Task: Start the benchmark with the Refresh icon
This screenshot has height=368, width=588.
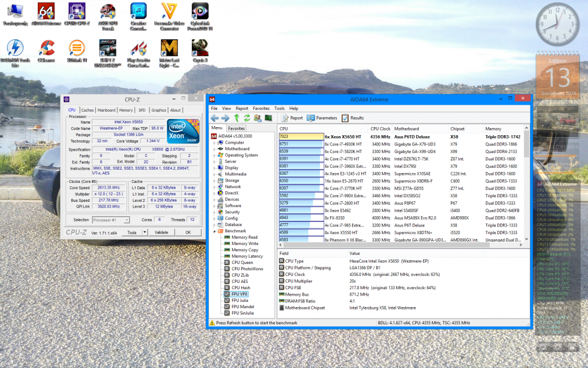Action: 247,118
